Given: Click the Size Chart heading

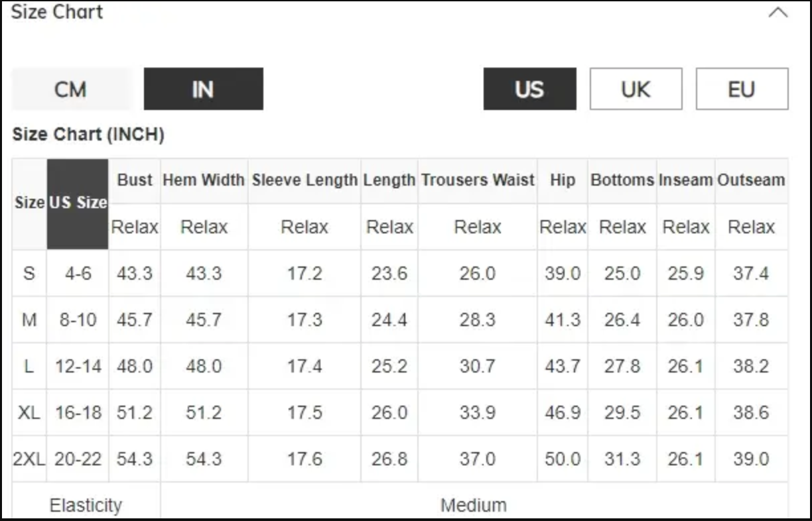Looking at the screenshot, I should tap(57, 12).
